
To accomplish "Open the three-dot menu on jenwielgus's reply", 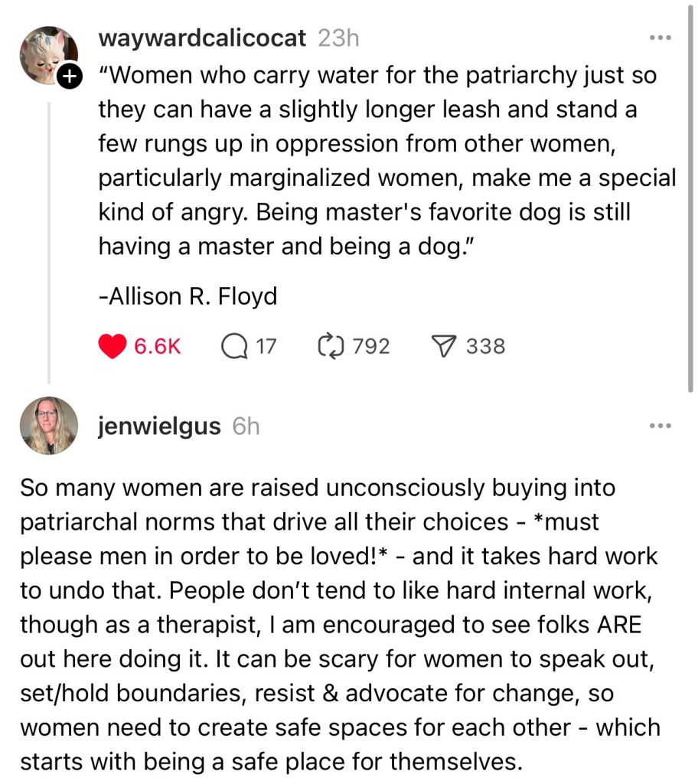I will point(659,426).
